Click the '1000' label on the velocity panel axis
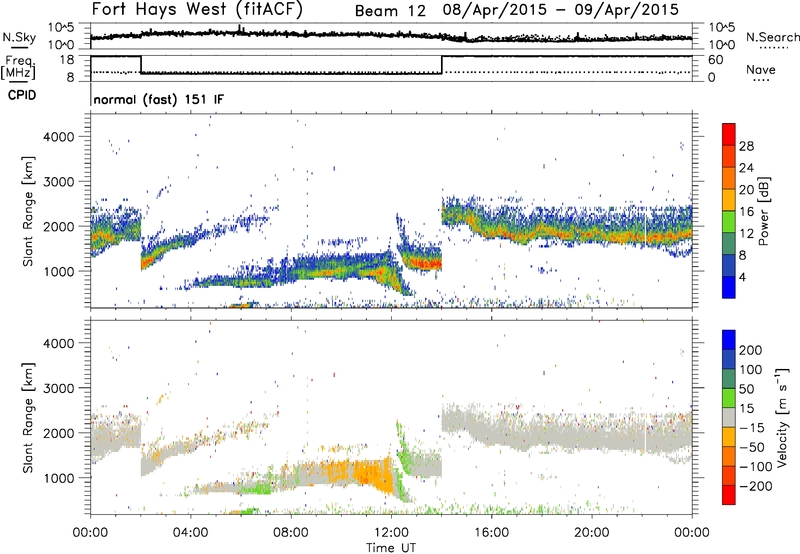 (58, 478)
